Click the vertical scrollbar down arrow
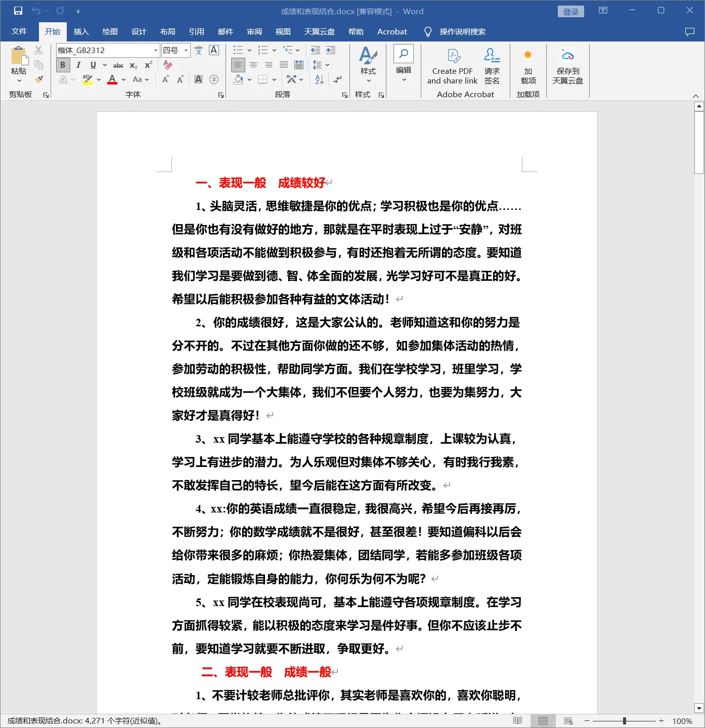This screenshot has width=705, height=728. click(699, 708)
